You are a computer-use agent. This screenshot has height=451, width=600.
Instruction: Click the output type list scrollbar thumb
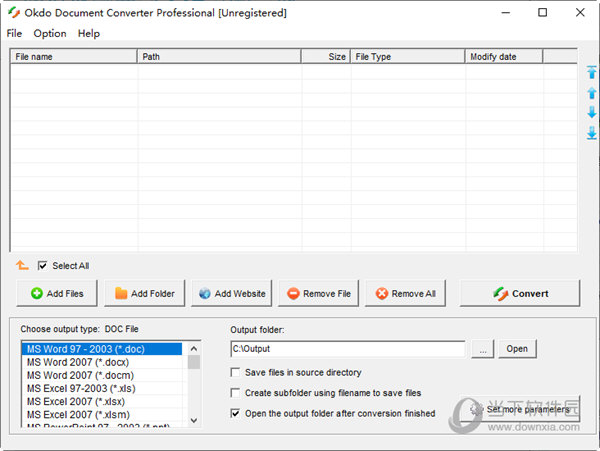(194, 362)
